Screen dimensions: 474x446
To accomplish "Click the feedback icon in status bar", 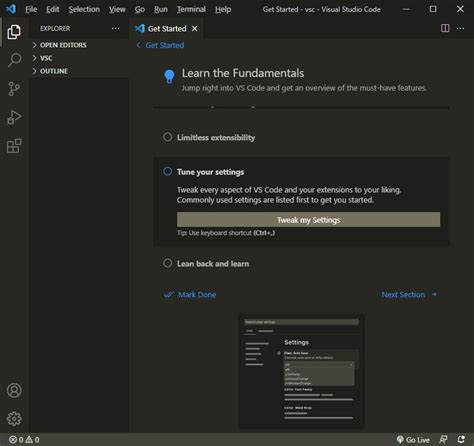I will coord(443,440).
